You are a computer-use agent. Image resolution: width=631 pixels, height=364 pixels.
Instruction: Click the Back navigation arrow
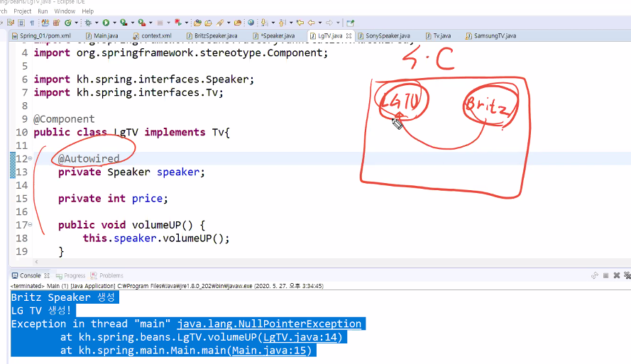pos(312,23)
